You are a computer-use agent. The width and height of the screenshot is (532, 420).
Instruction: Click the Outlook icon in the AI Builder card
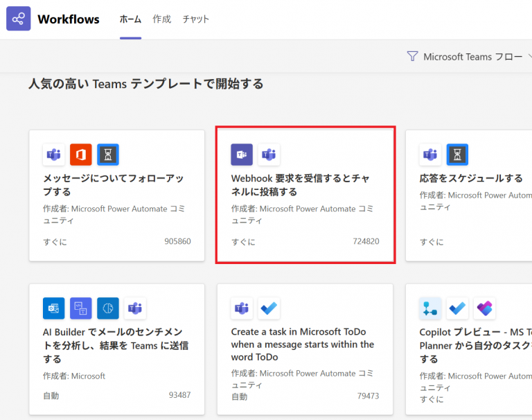[54, 308]
